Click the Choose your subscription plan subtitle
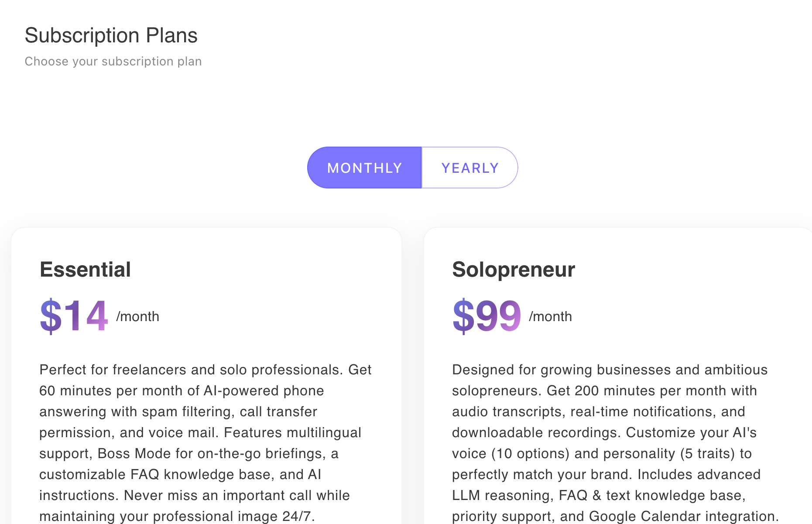 113,61
